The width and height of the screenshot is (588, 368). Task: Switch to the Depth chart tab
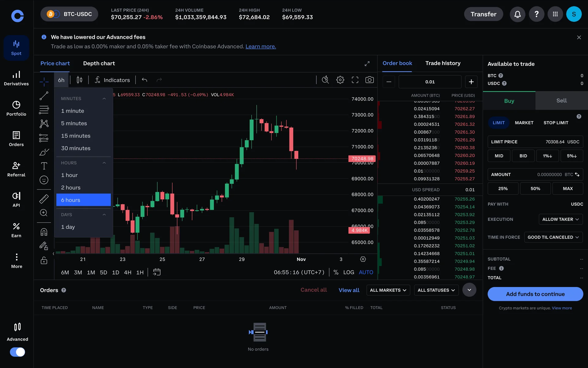[x=99, y=63]
